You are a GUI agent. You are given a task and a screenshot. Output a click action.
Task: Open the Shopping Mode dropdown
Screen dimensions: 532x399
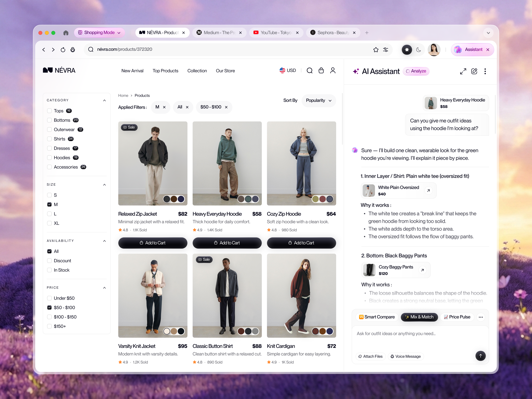coord(99,33)
